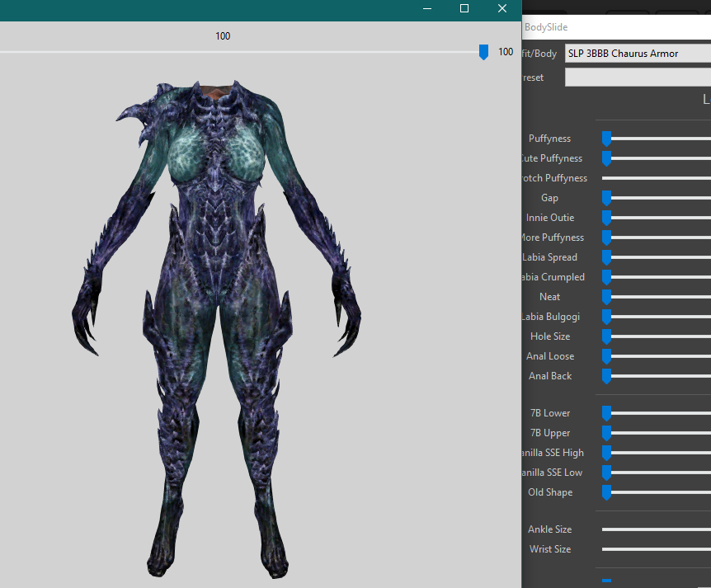Open the Preset dropdown field
This screenshot has width=711, height=588.
coord(638,78)
